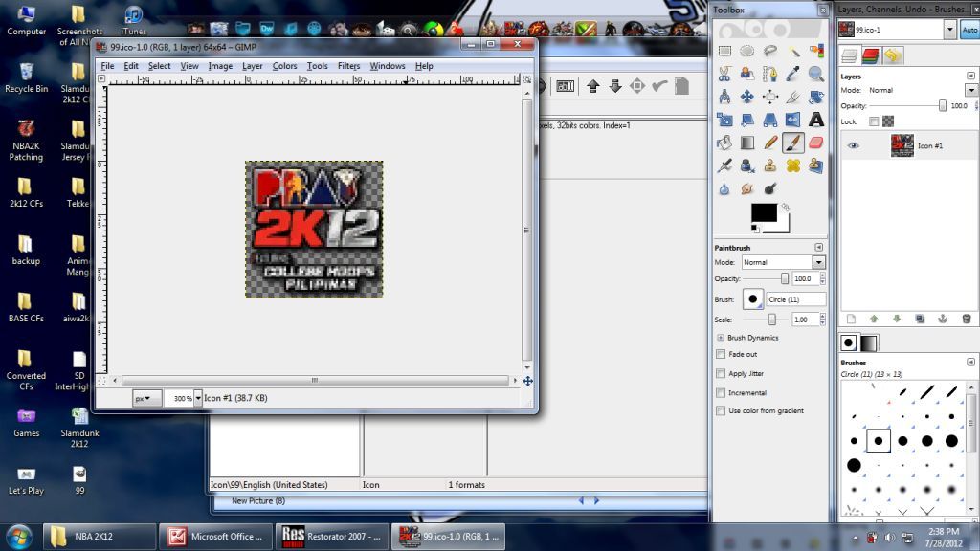Select the Clone stamp tool
980x551 pixels.
point(770,165)
